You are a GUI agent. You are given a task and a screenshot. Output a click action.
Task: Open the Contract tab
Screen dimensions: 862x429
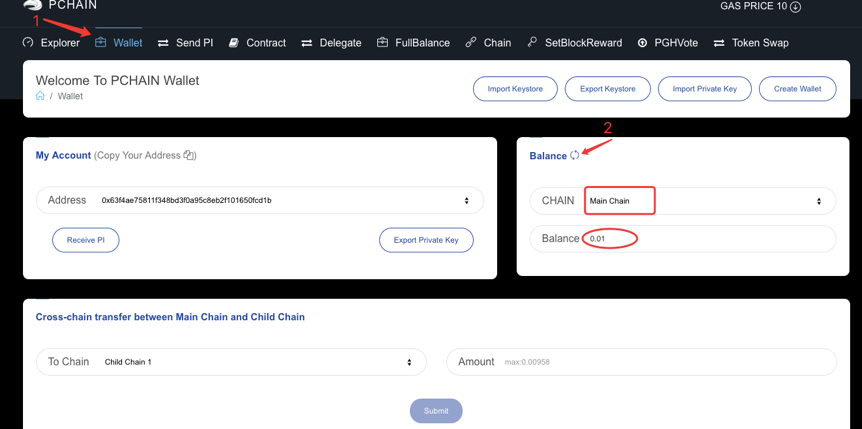[x=257, y=43]
